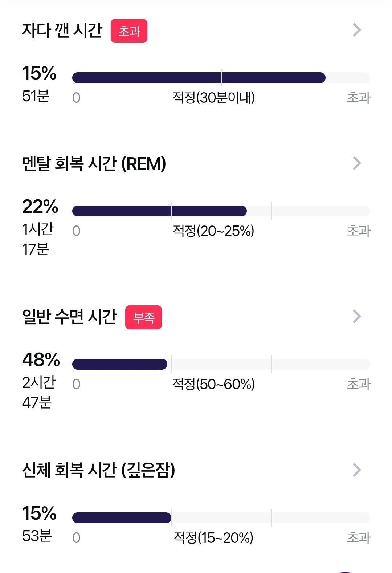Open the 멘탈 회복 시간 (REM) chevron
Screen dimensions: 392x573
pyautogui.click(x=357, y=163)
